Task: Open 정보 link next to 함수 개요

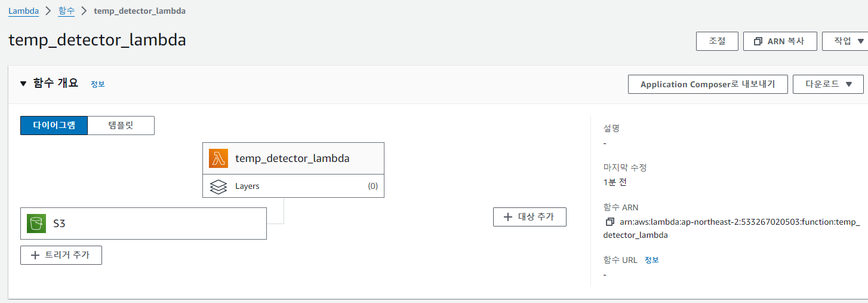Action: 98,84
